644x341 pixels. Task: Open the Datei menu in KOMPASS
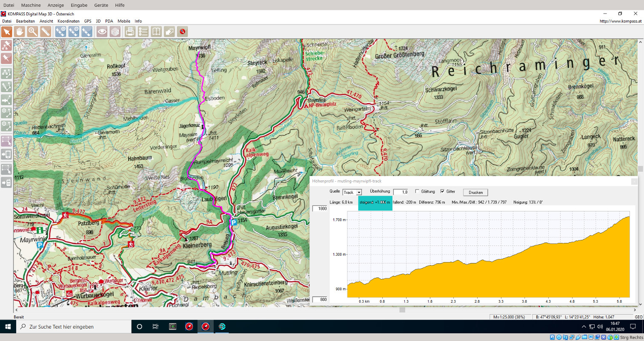7,21
